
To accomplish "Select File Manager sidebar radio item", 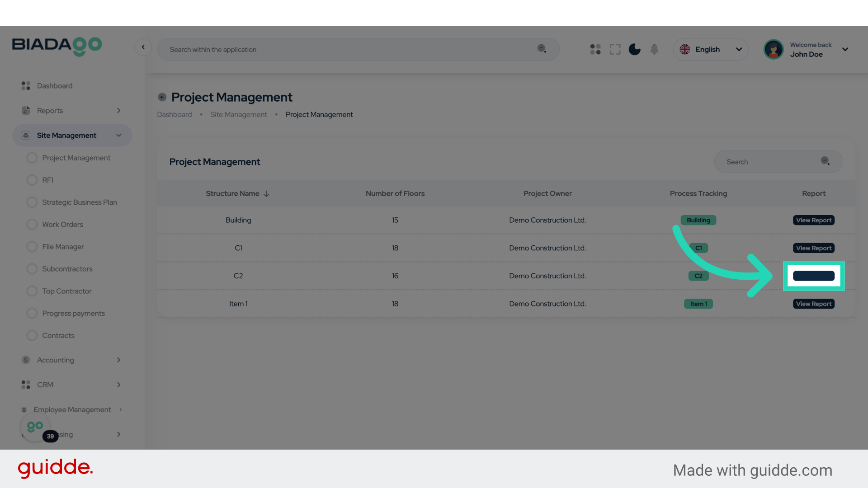I will point(32,247).
